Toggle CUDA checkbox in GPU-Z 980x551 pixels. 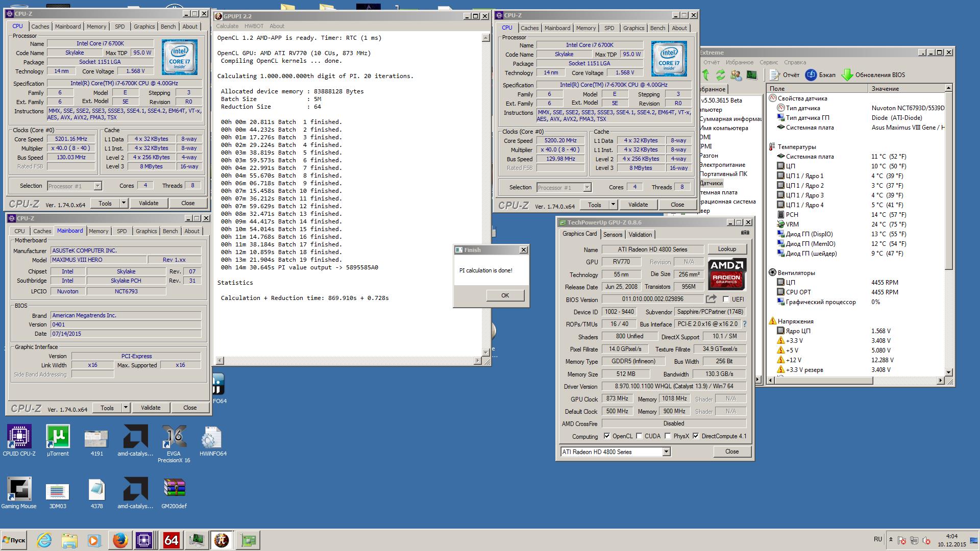(x=639, y=436)
